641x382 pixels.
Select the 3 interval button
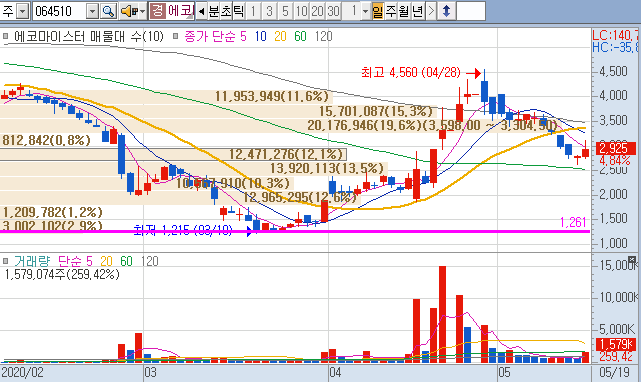point(269,11)
